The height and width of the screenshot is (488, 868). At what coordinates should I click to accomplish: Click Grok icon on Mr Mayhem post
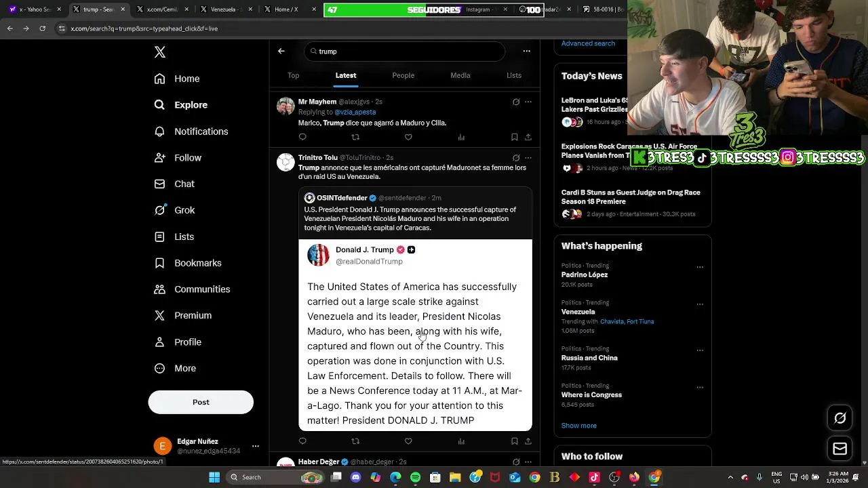tap(516, 102)
